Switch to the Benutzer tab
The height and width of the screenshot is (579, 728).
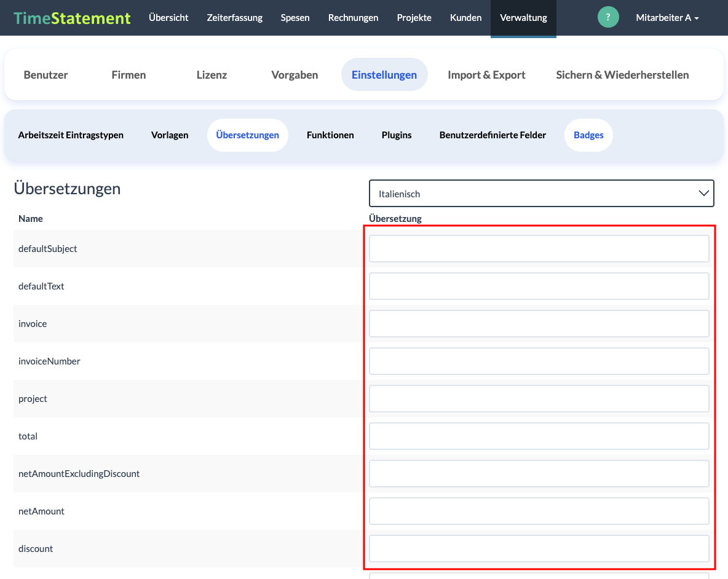pyautogui.click(x=45, y=75)
